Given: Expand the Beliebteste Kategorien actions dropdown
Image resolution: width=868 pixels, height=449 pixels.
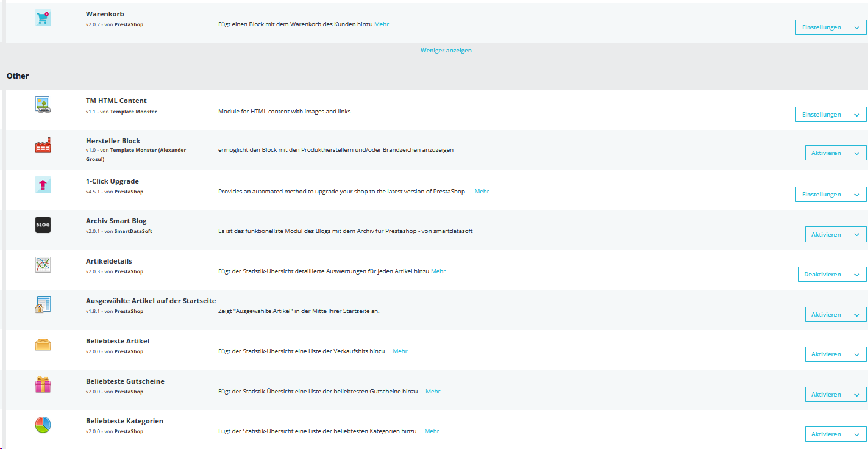Looking at the screenshot, I should [856, 434].
